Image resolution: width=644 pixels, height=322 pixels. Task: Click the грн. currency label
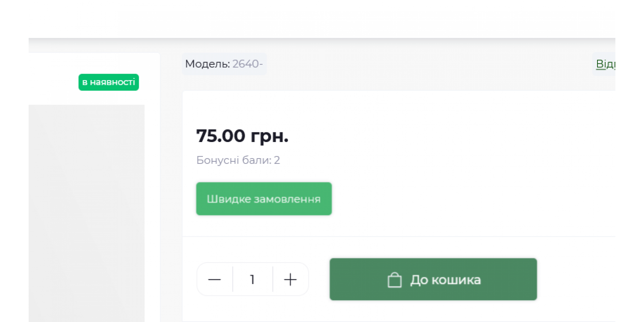(269, 136)
